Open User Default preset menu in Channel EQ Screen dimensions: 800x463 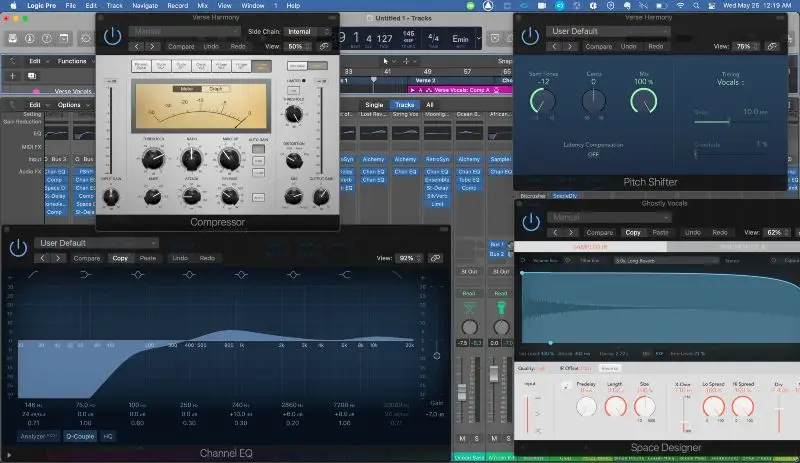pyautogui.click(x=96, y=243)
